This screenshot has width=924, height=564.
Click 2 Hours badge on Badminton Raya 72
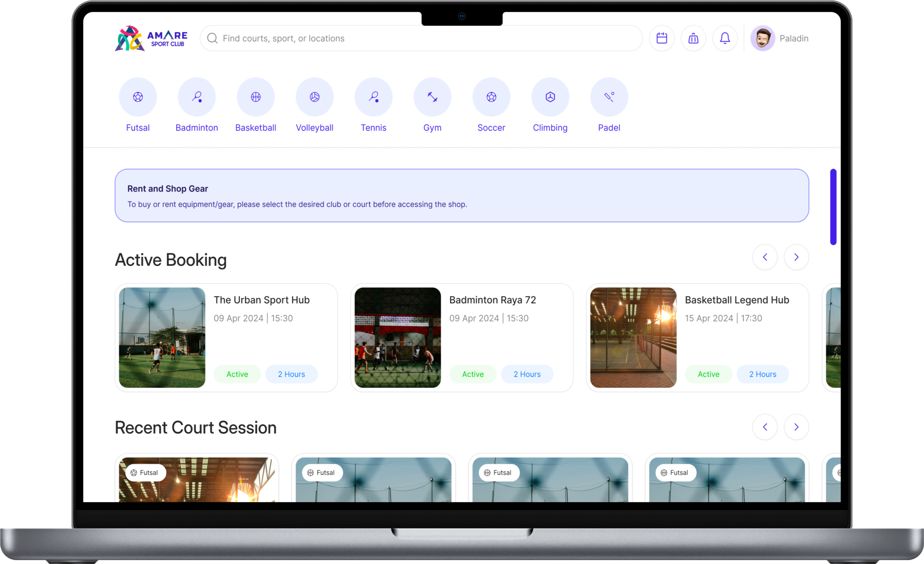click(527, 374)
